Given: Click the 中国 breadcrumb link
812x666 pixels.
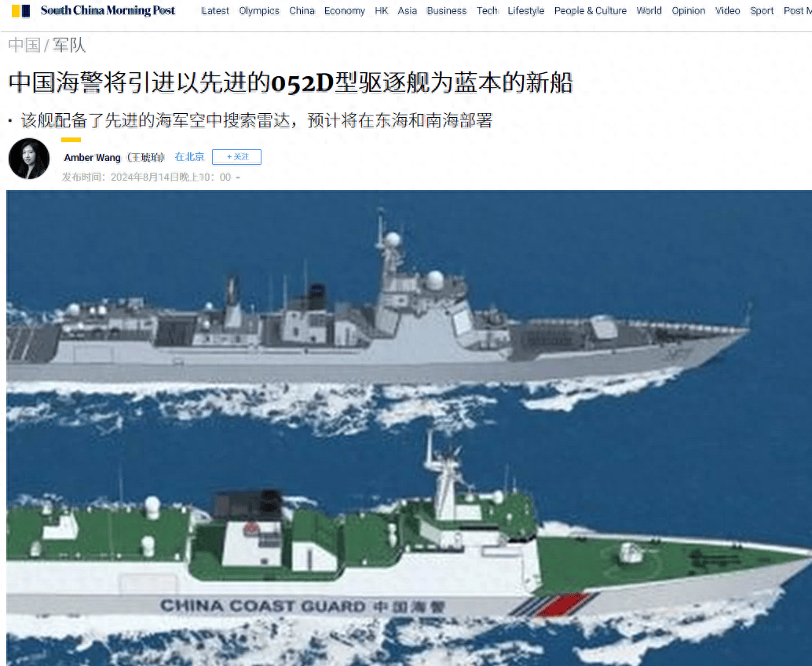Looking at the screenshot, I should tap(24, 45).
